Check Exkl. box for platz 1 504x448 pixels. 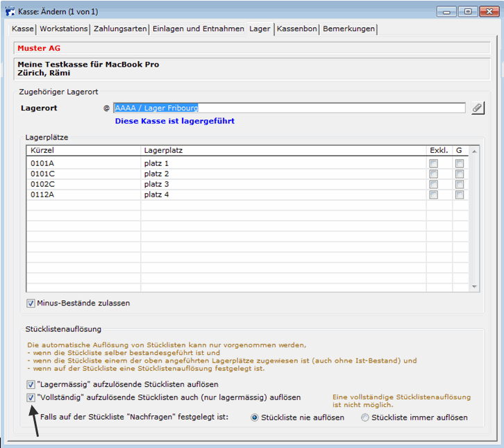[x=434, y=164]
